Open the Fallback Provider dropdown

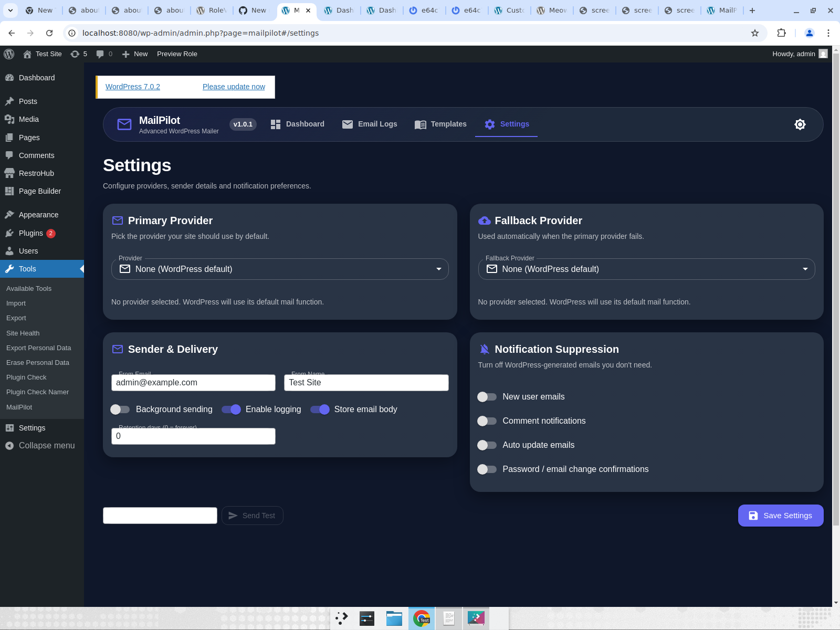(x=646, y=269)
